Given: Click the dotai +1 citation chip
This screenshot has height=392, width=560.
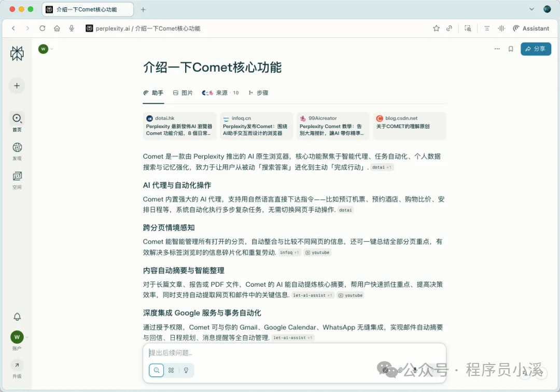Looking at the screenshot, I should click(x=382, y=167).
